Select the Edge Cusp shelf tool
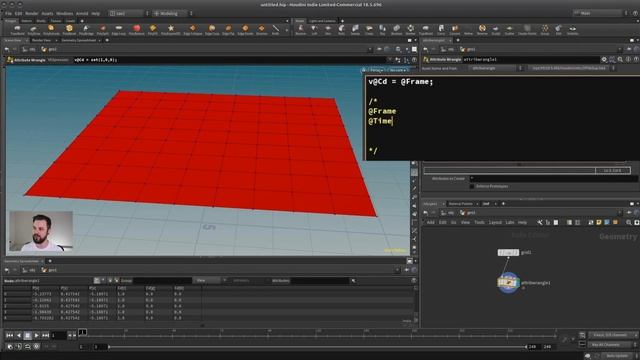The height and width of the screenshot is (360, 640). [x=212, y=29]
